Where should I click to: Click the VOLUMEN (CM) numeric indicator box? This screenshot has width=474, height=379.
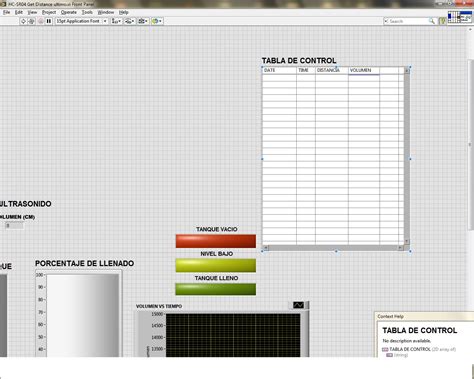[x=14, y=226]
